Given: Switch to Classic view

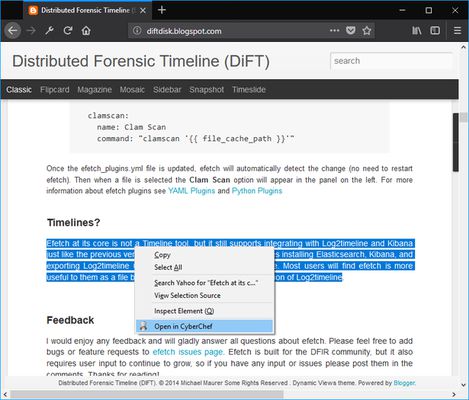Looking at the screenshot, I should [19, 89].
